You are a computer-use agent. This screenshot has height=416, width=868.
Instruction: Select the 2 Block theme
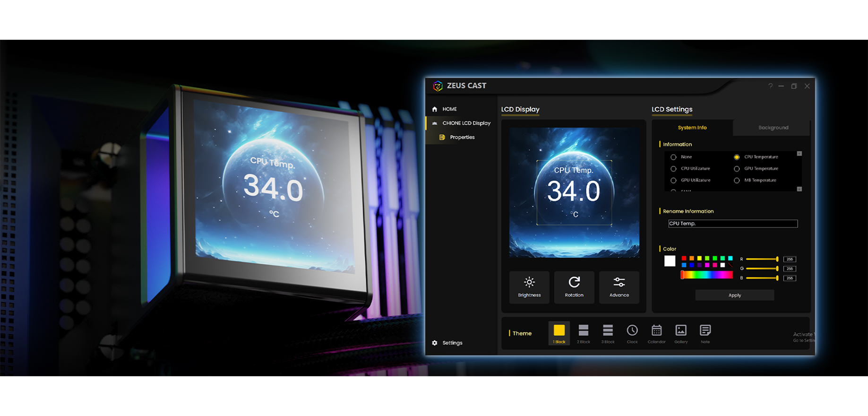(584, 333)
